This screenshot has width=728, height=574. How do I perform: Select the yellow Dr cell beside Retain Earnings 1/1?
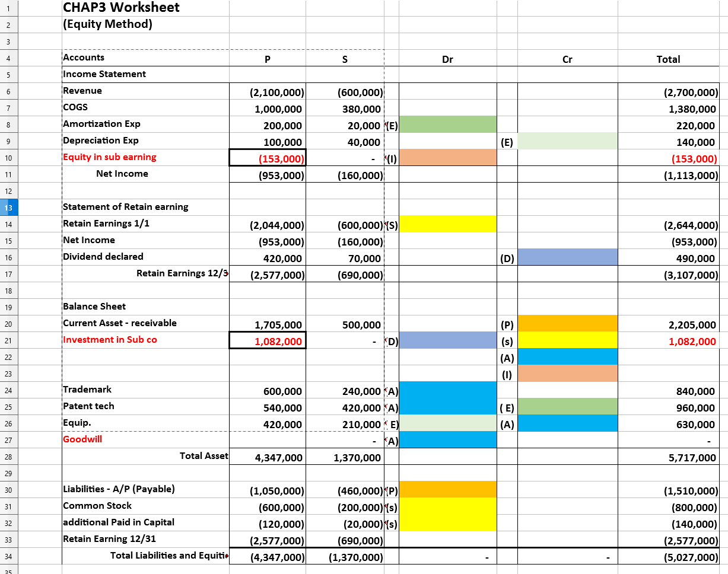pyautogui.click(x=448, y=224)
